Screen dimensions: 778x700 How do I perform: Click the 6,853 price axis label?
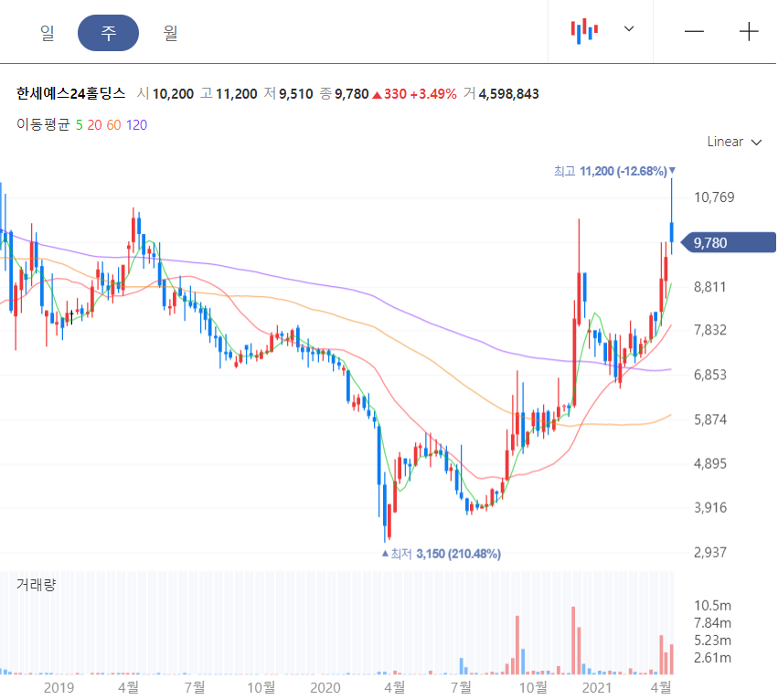coord(710,375)
